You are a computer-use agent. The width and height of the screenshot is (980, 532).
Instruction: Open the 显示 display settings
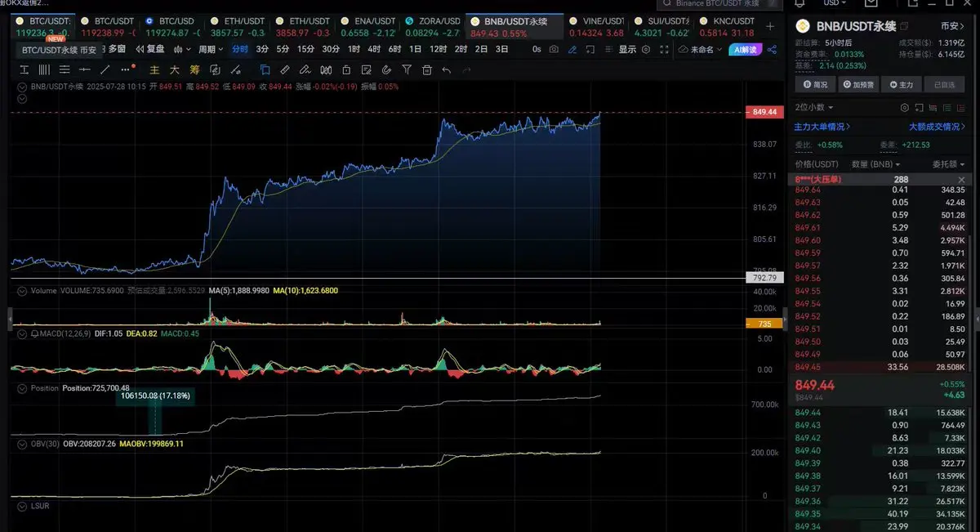click(x=627, y=49)
